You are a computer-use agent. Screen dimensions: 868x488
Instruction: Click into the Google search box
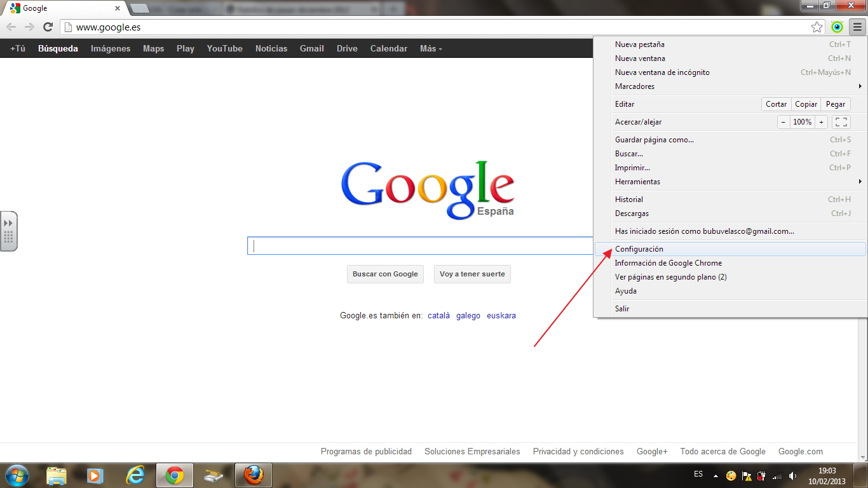421,246
